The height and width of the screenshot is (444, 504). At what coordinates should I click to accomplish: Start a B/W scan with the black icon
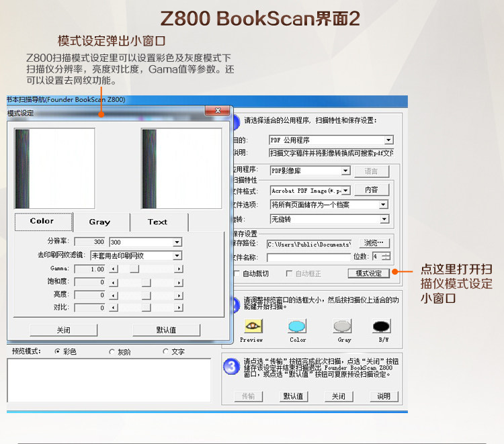tap(382, 326)
